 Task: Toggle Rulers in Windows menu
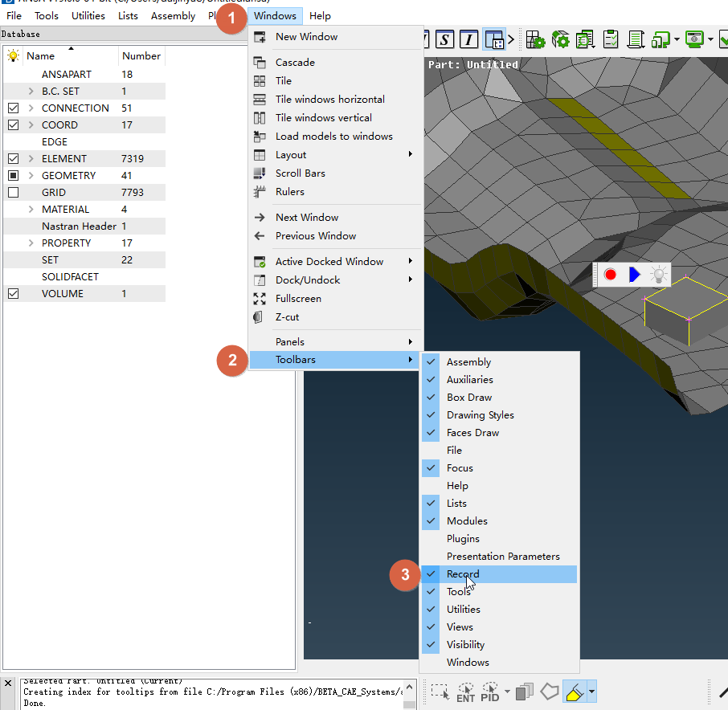coord(336,192)
